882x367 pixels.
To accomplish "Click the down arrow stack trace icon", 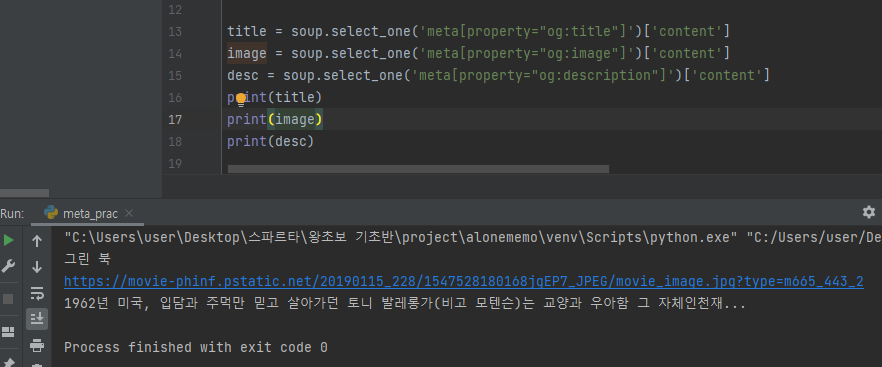I will pyautogui.click(x=37, y=267).
